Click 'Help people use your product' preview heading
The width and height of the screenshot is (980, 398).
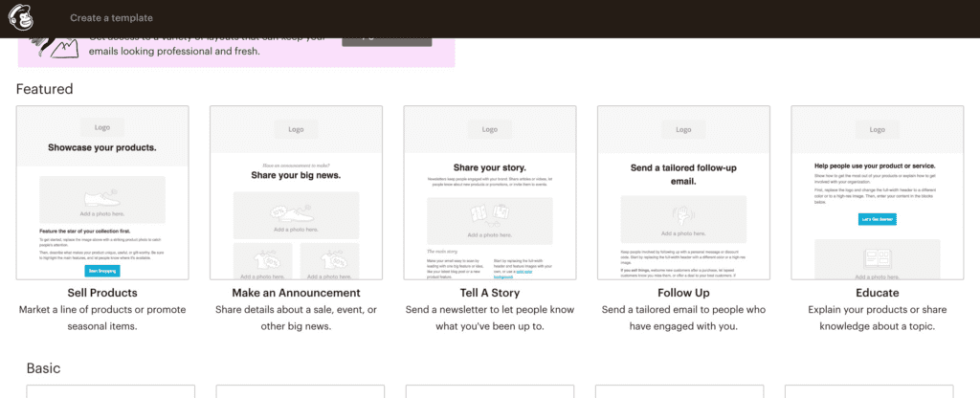point(875,166)
